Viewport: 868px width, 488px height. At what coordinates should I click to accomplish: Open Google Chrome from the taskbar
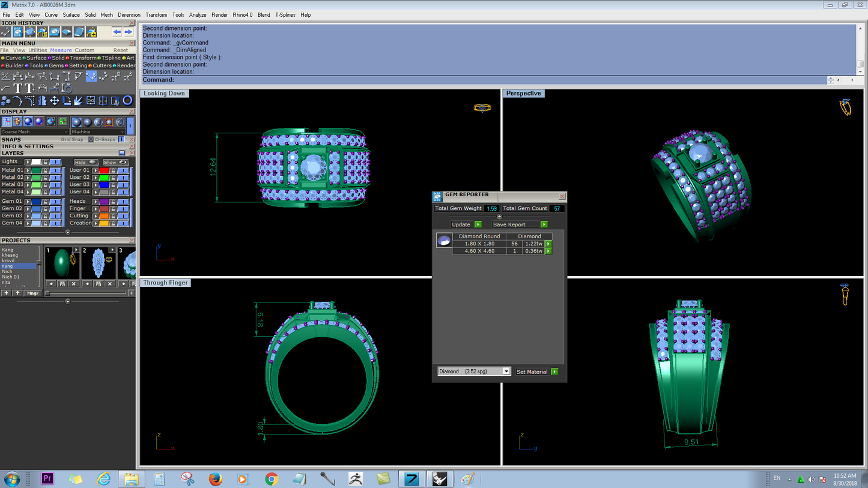point(272,478)
